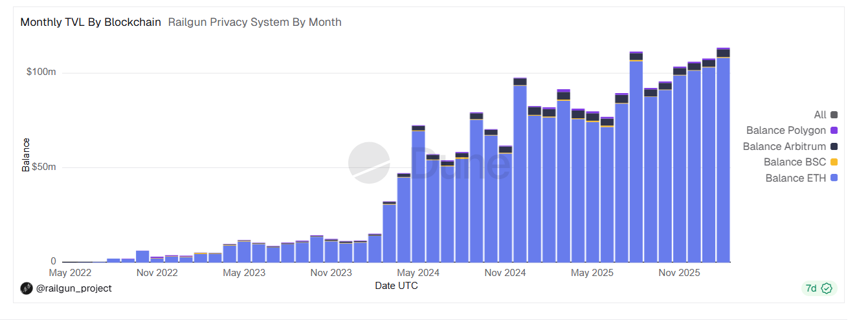Click the 7d freshness badge text
This screenshot has height=320, width=868.
(811, 288)
